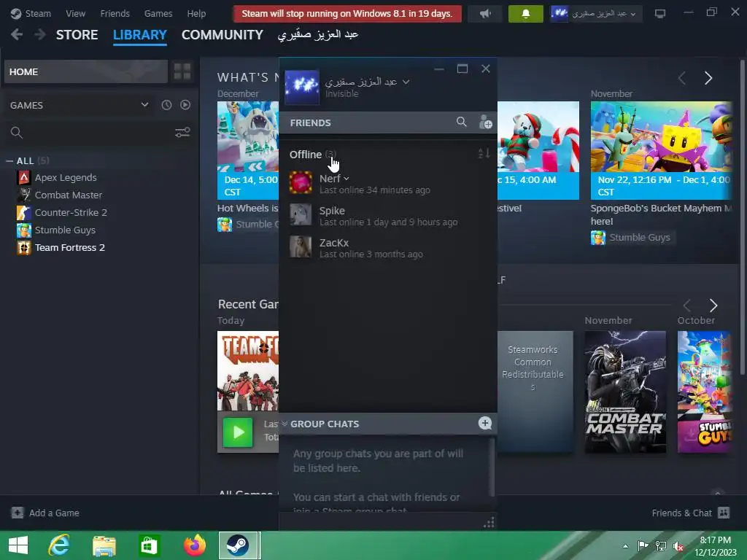Screen dimensions: 747x560
Task: Enter Big Picture mode via monitor icon
Action: (x=659, y=13)
